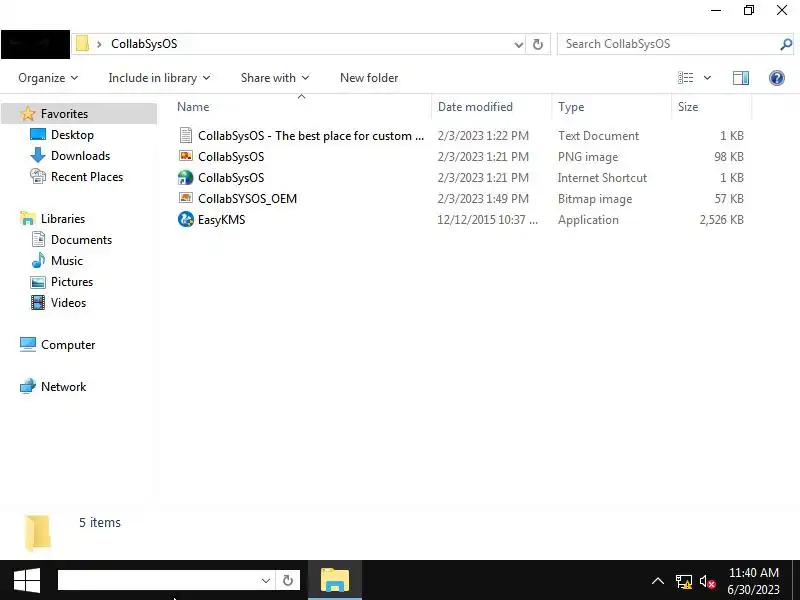Click the Computer icon in navigation pane

pyautogui.click(x=28, y=344)
